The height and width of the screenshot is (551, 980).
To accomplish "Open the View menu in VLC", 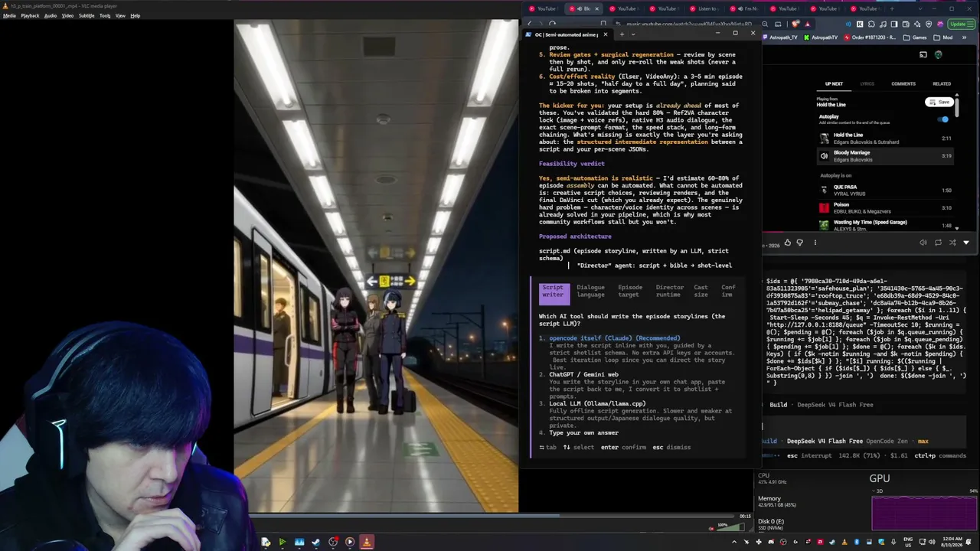I will tap(120, 15).
